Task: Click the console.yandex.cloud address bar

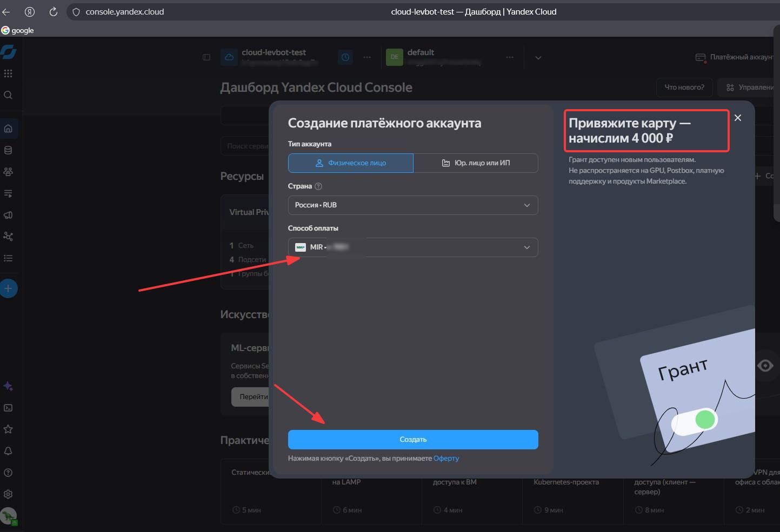Action: (x=124, y=12)
